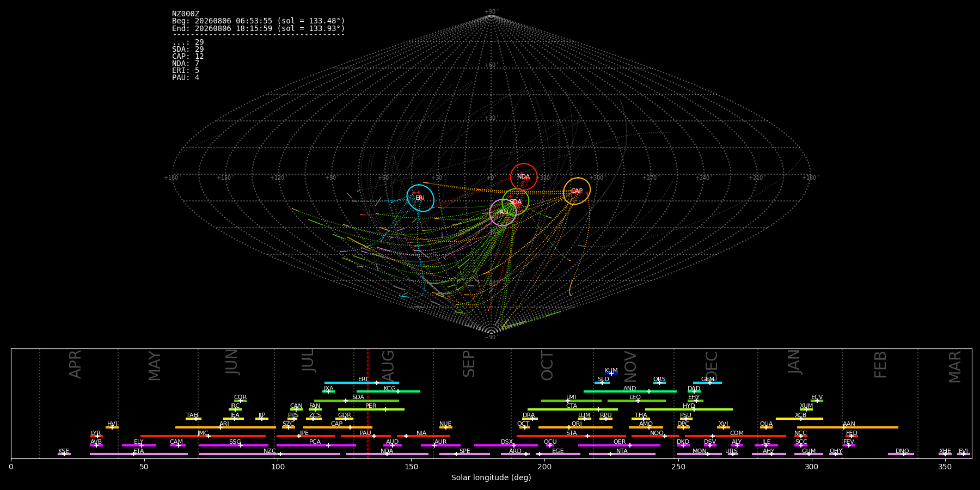Image resolution: width=980 pixels, height=490 pixels.
Task: Click the ETA violet shower bar
Action: point(139,454)
